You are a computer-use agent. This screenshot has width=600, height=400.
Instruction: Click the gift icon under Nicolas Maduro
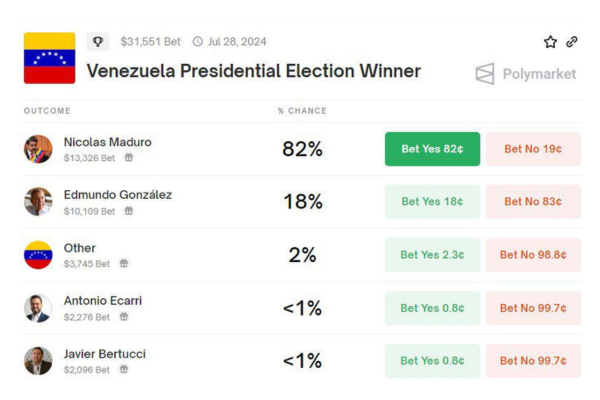tap(129, 158)
